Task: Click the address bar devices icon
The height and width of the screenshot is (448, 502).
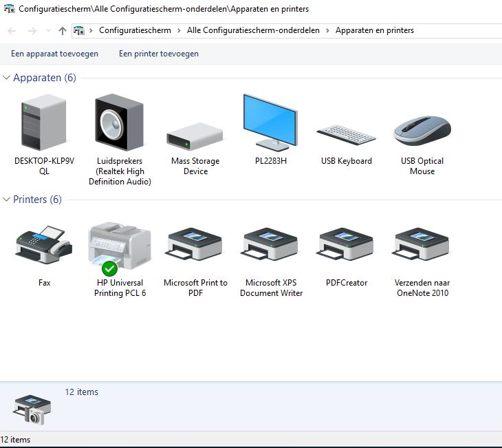Action: [x=79, y=31]
